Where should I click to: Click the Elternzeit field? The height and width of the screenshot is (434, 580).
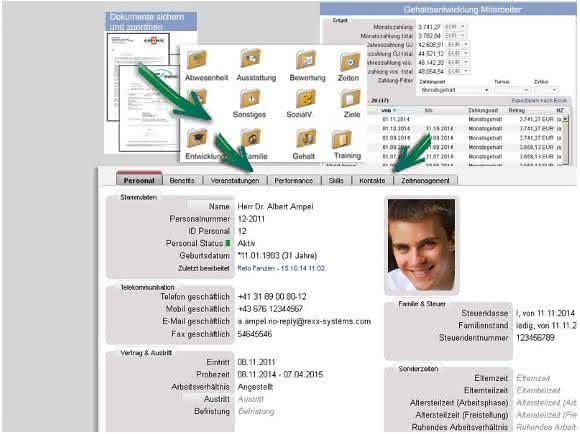pyautogui.click(x=533, y=378)
